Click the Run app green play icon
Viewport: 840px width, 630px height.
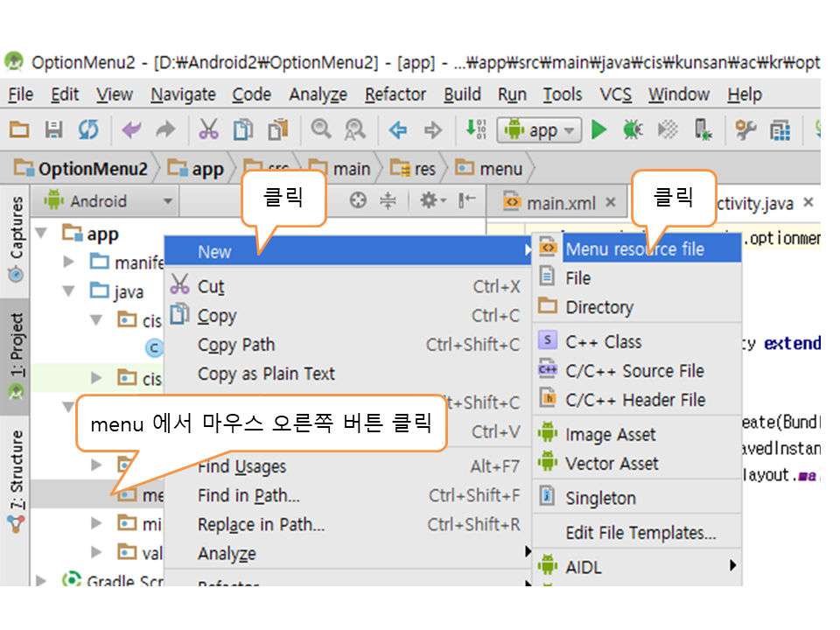tap(599, 130)
